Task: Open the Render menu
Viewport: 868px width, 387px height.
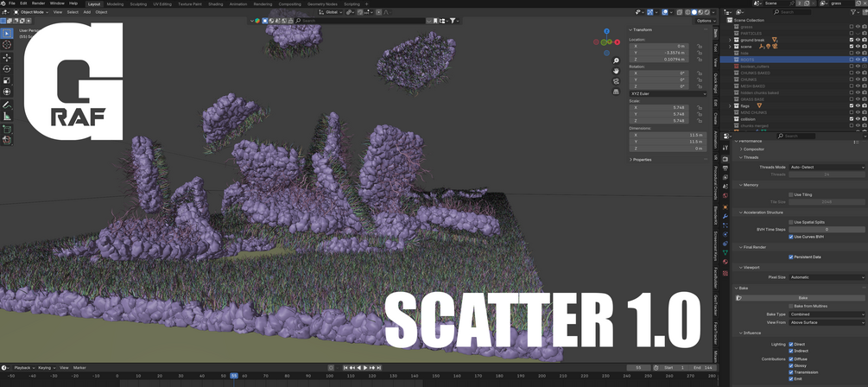Action: [x=38, y=3]
